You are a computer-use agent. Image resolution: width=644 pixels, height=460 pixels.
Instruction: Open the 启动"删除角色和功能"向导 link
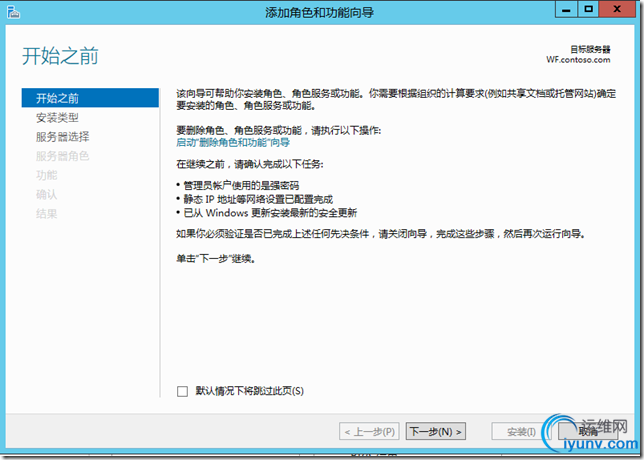click(233, 143)
